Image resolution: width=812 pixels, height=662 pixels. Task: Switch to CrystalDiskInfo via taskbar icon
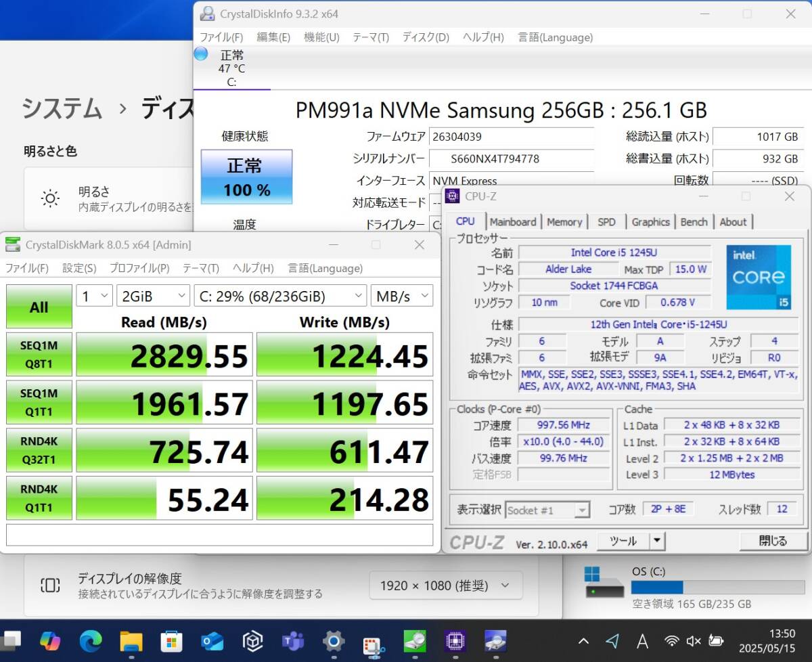(496, 640)
